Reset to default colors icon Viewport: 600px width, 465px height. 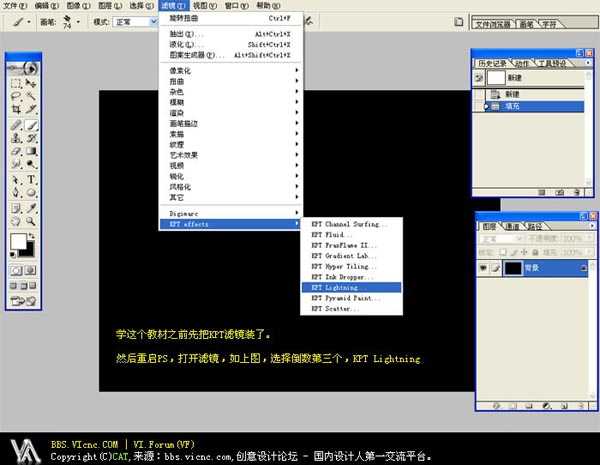13,254
